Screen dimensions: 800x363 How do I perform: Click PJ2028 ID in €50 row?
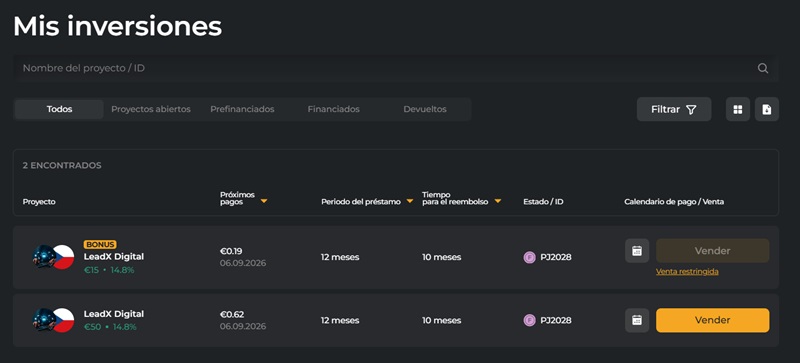click(x=556, y=321)
